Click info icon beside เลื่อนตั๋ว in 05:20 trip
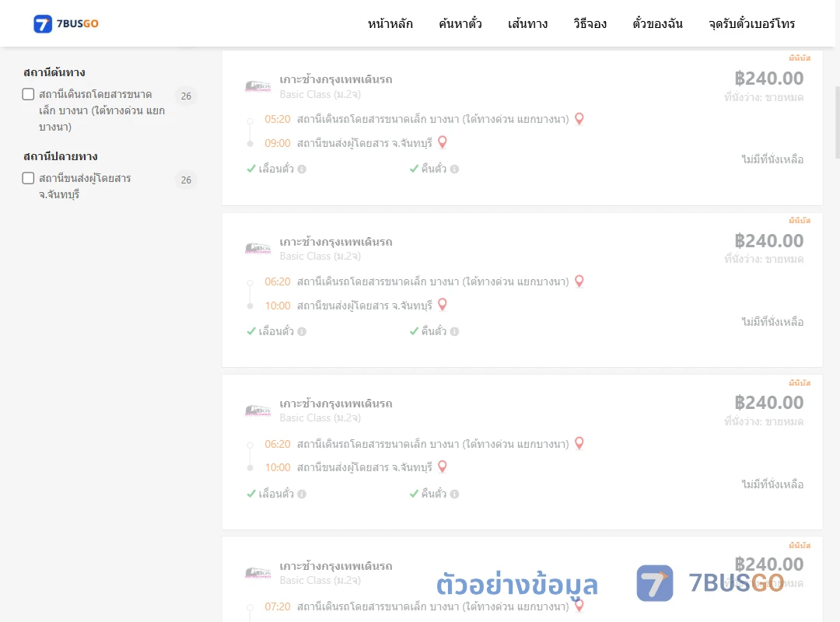840x622 pixels. [302, 169]
